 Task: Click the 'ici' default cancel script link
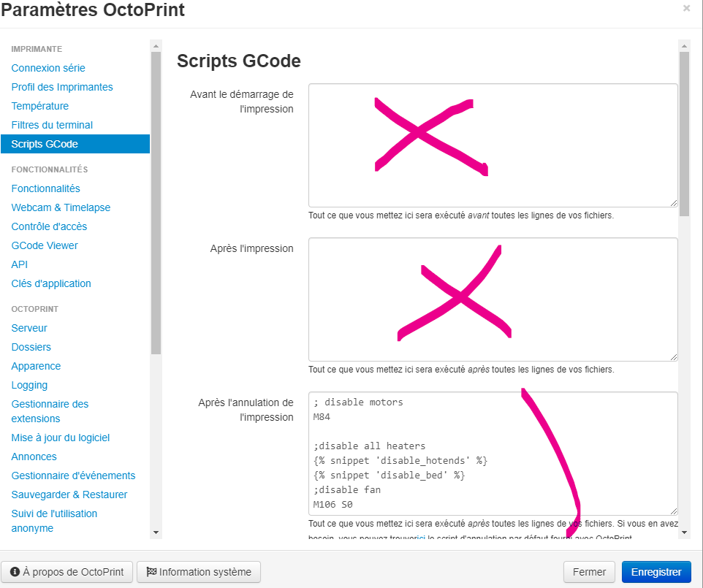point(421,537)
